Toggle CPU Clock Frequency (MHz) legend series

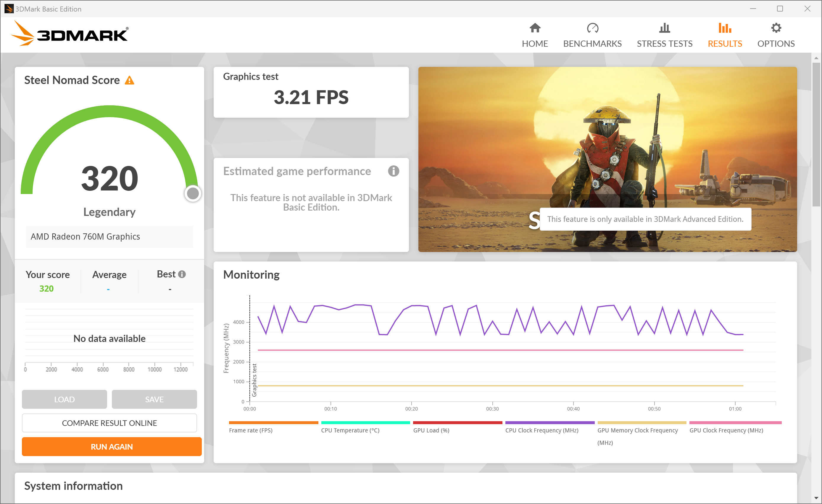pyautogui.click(x=550, y=427)
